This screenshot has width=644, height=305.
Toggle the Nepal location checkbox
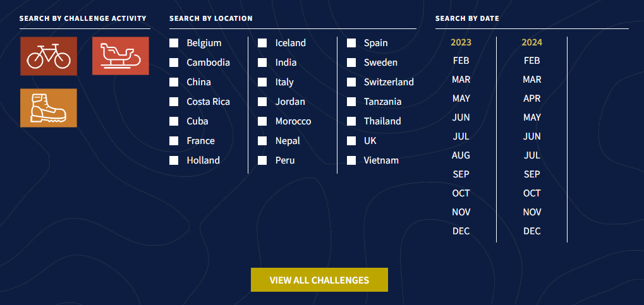[x=262, y=141]
